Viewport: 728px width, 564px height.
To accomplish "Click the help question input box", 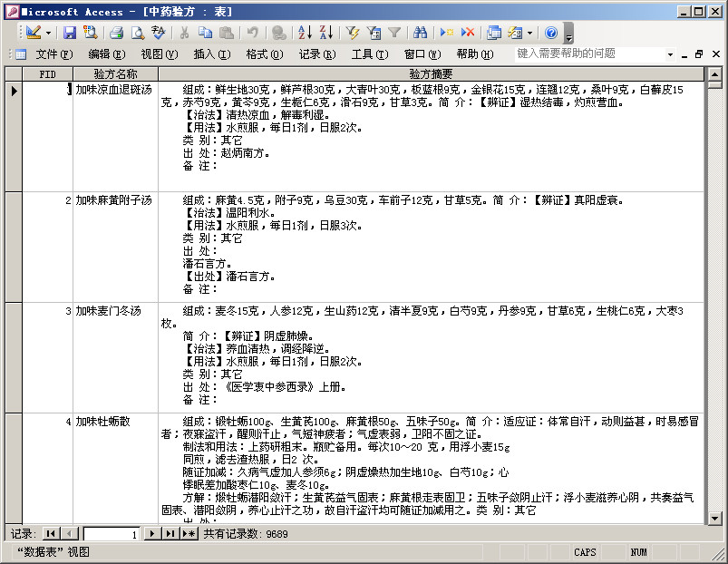I will (x=589, y=53).
